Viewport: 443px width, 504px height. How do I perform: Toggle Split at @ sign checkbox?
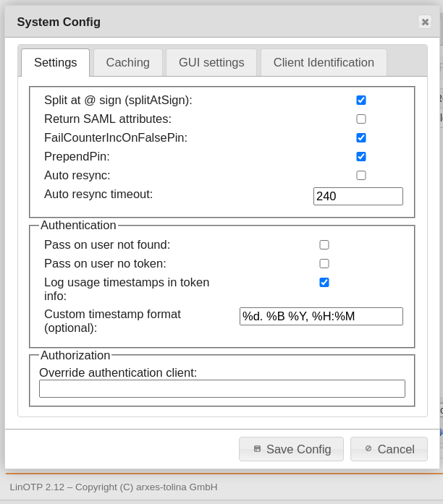click(x=361, y=101)
